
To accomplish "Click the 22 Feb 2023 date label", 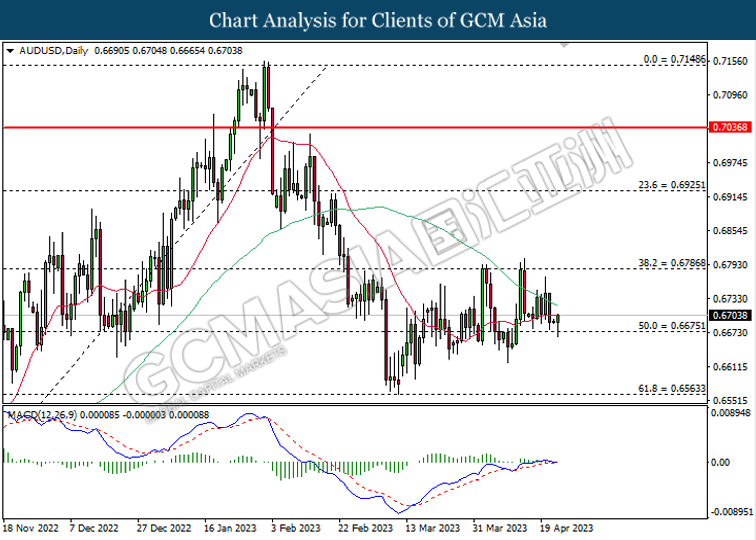I will point(365,528).
